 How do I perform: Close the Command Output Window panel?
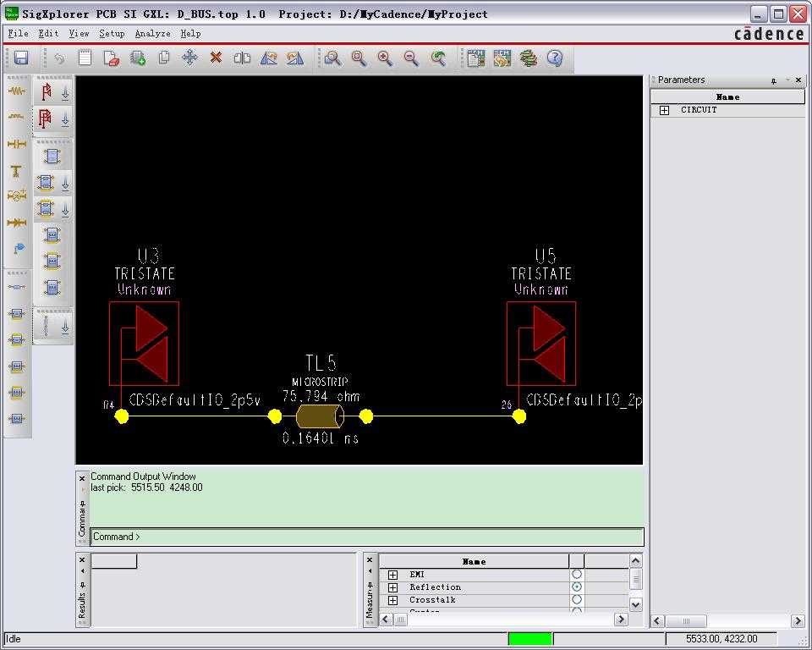coord(82,478)
